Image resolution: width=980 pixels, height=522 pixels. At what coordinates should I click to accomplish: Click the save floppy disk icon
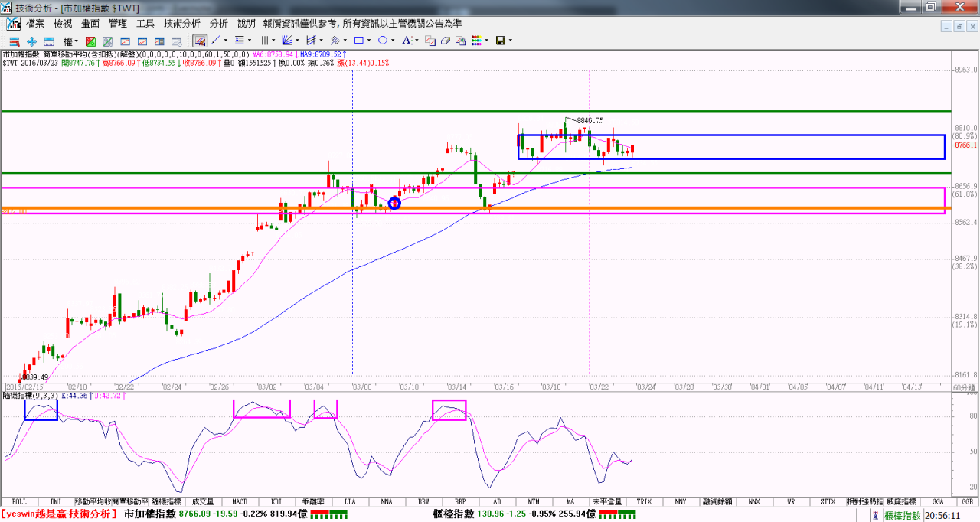coord(500,41)
